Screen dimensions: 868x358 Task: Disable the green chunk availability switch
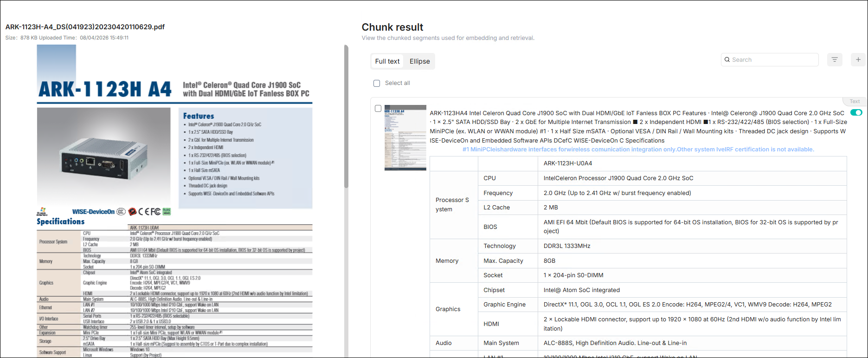[856, 112]
